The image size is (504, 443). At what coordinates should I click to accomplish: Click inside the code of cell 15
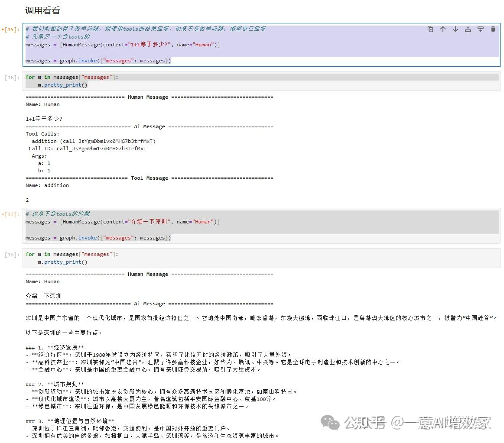pyautogui.click(x=261, y=45)
